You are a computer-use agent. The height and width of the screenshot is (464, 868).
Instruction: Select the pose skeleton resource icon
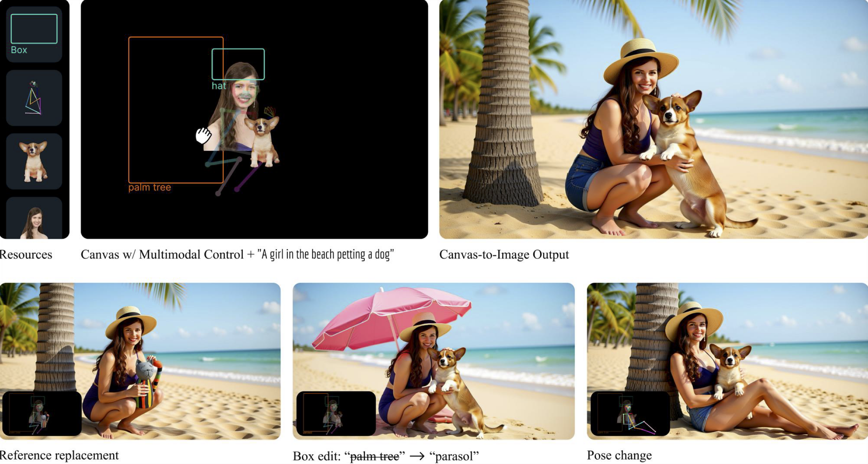click(x=34, y=98)
